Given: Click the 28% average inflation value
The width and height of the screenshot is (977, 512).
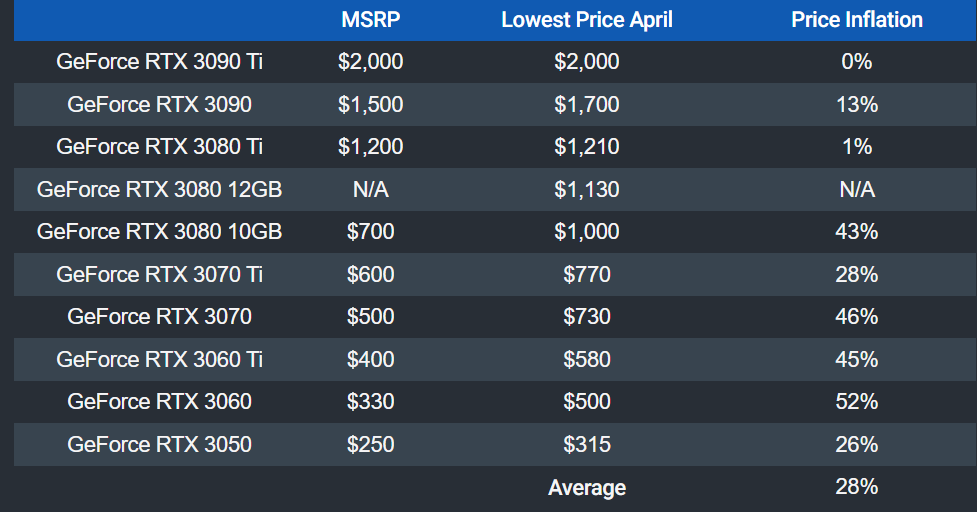Looking at the screenshot, I should click(856, 487).
